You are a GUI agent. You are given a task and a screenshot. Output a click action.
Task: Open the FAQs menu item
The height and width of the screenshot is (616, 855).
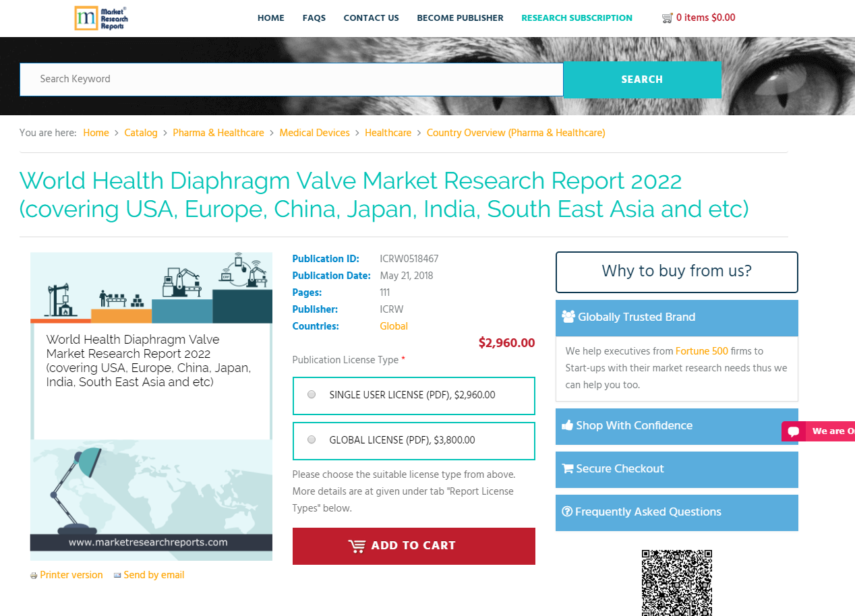point(314,18)
